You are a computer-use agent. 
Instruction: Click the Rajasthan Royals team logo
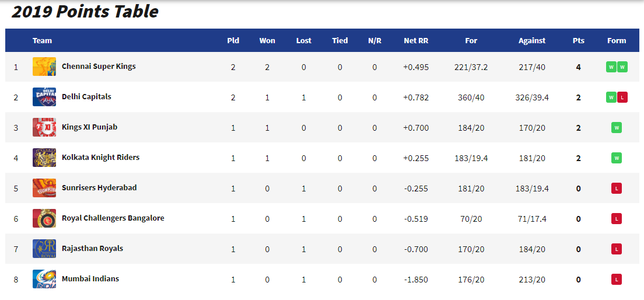pos(44,249)
